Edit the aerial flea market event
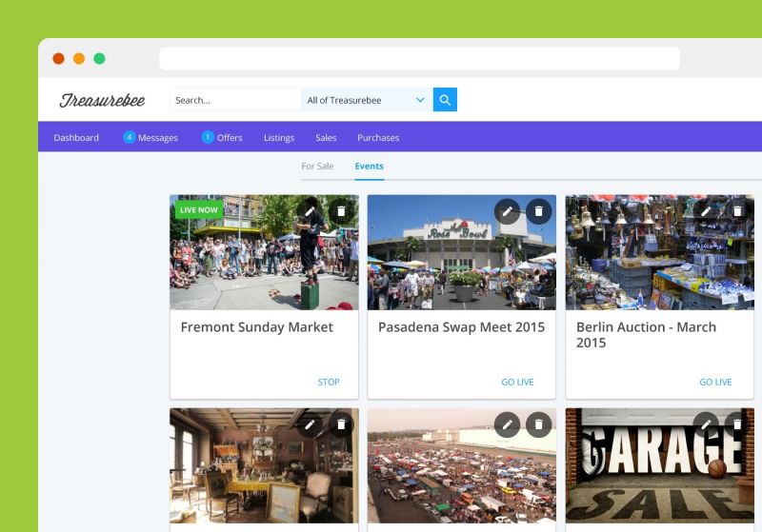762x532 pixels. tap(508, 424)
